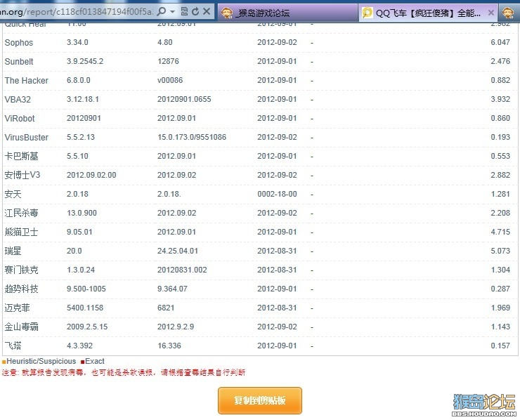Click the refresh page icon
The width and height of the screenshot is (520, 420).
(x=195, y=12)
